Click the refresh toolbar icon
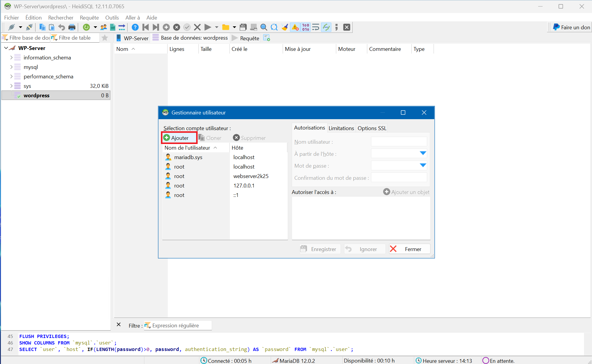Image resolution: width=592 pixels, height=364 pixels. pyautogui.click(x=86, y=27)
